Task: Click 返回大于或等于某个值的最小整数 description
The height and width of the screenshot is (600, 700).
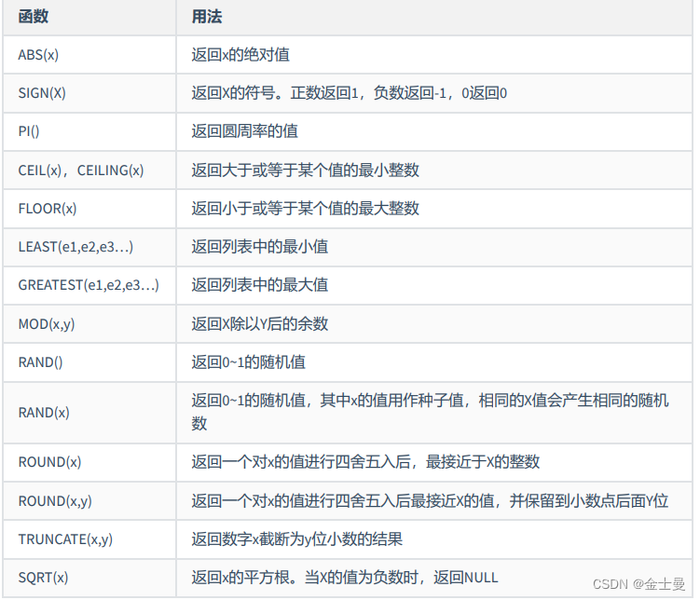Action: (306, 170)
